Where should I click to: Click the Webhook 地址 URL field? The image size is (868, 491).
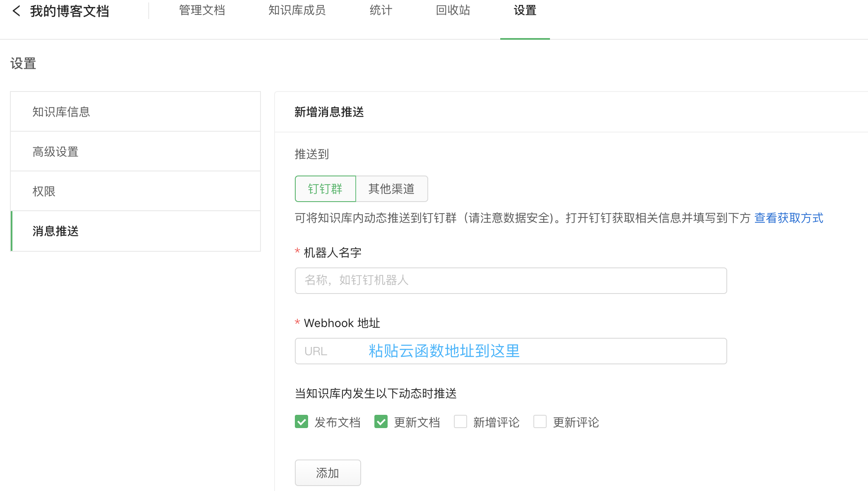[511, 351]
